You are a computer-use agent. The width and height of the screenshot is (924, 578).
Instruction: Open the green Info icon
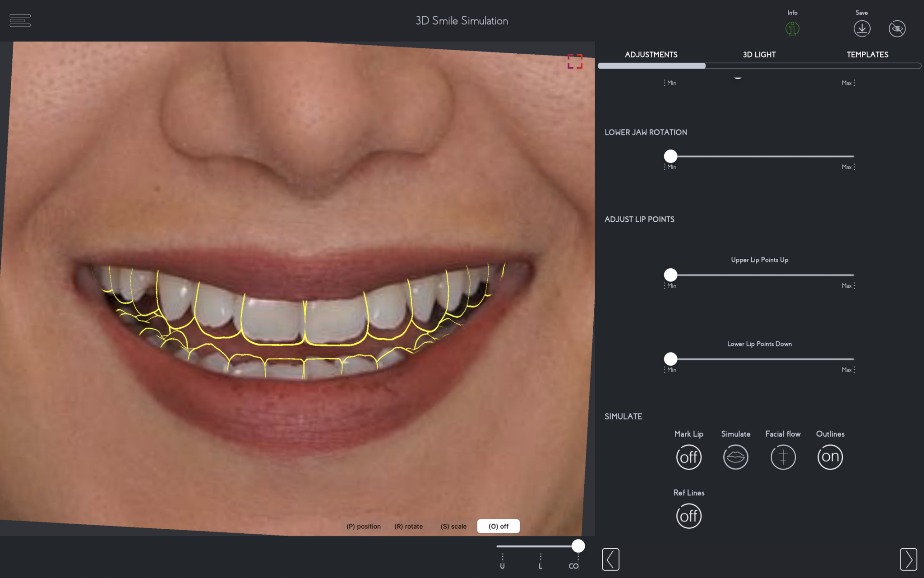(x=792, y=28)
